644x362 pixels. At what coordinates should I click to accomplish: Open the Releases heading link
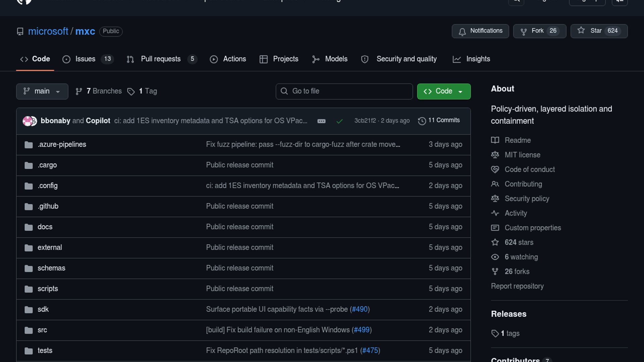pyautogui.click(x=508, y=314)
